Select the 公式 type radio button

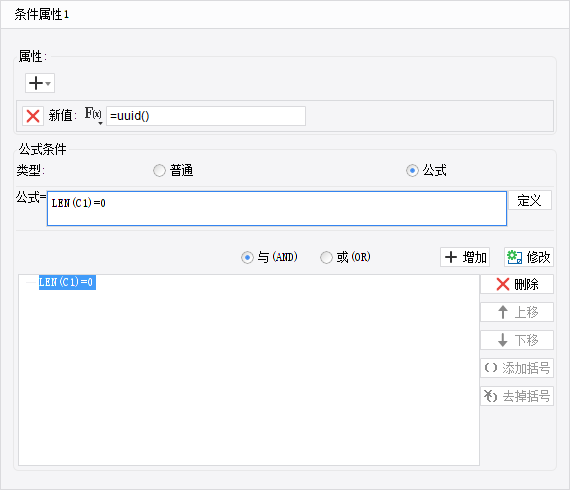tap(412, 170)
